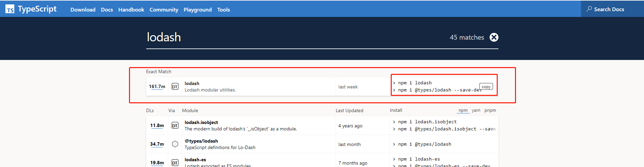The width and height of the screenshot is (644, 167).
Task: Click the DT badge in the lodash-es row
Action: tap(175, 163)
